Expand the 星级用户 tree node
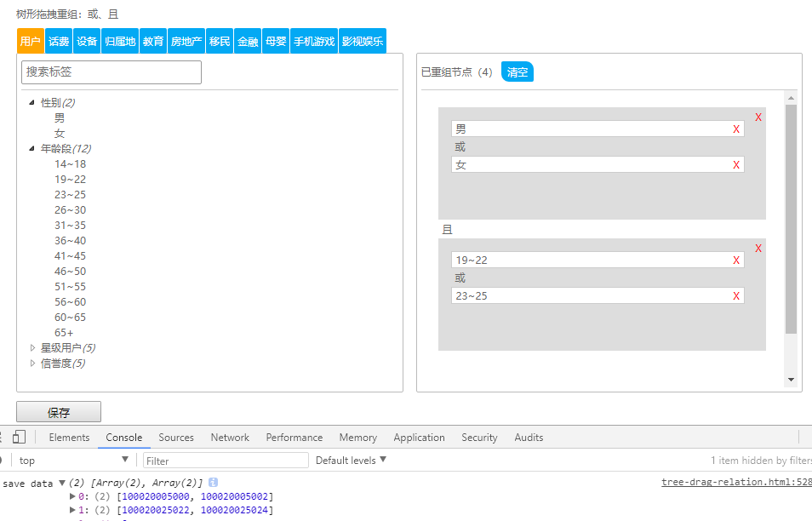Screen dimensions: 812x521 pos(32,347)
